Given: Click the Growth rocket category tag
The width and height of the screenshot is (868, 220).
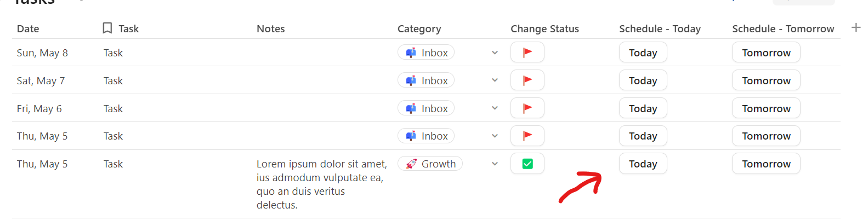Looking at the screenshot, I should [x=430, y=164].
